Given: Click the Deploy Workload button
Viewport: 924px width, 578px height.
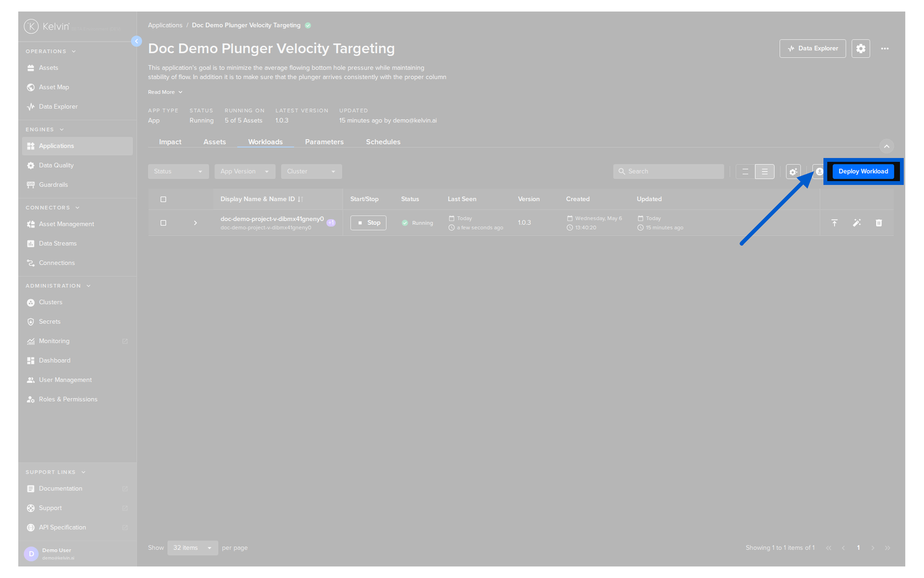Looking at the screenshot, I should tap(863, 171).
